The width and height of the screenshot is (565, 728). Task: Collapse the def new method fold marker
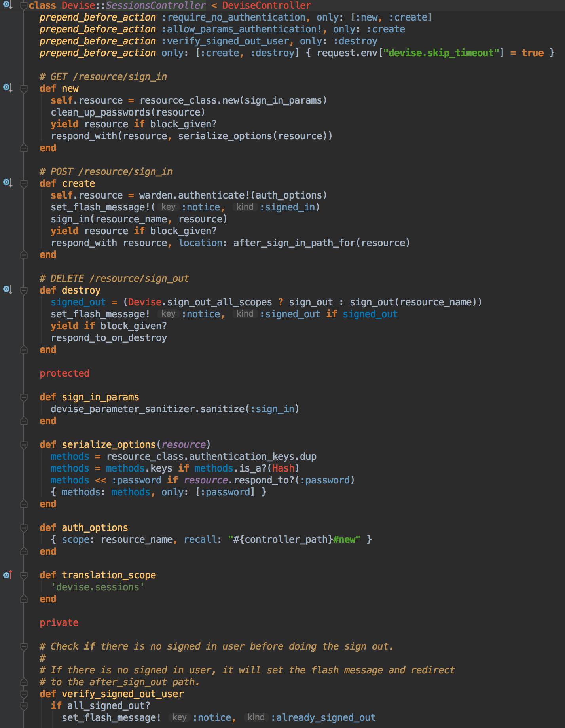(x=24, y=89)
